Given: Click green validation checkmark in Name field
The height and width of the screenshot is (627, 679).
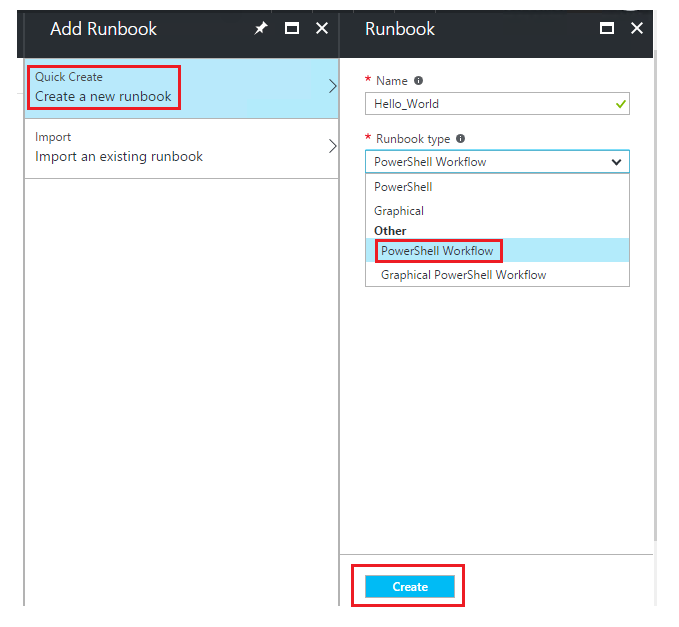Looking at the screenshot, I should [x=621, y=104].
